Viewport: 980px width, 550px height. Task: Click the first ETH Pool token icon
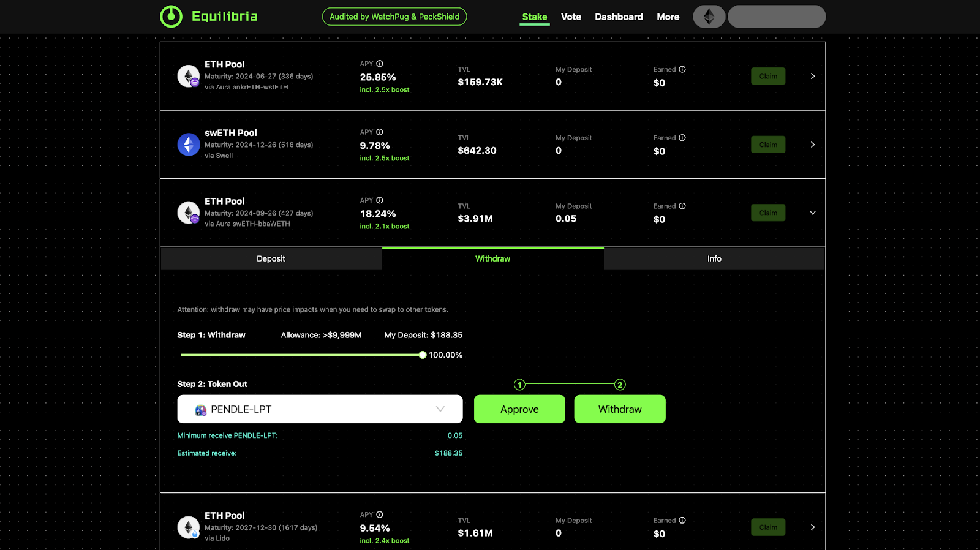189,76
